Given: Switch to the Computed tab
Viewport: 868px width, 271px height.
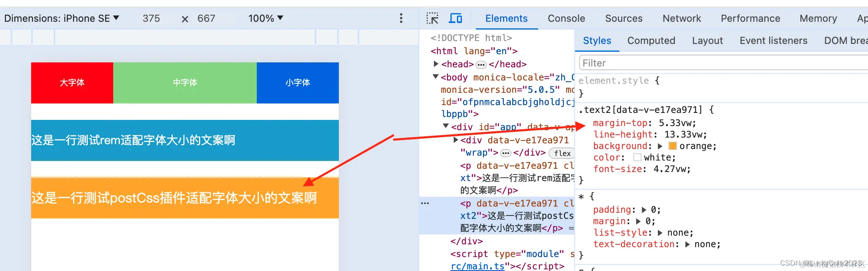Looking at the screenshot, I should pyautogui.click(x=651, y=41).
